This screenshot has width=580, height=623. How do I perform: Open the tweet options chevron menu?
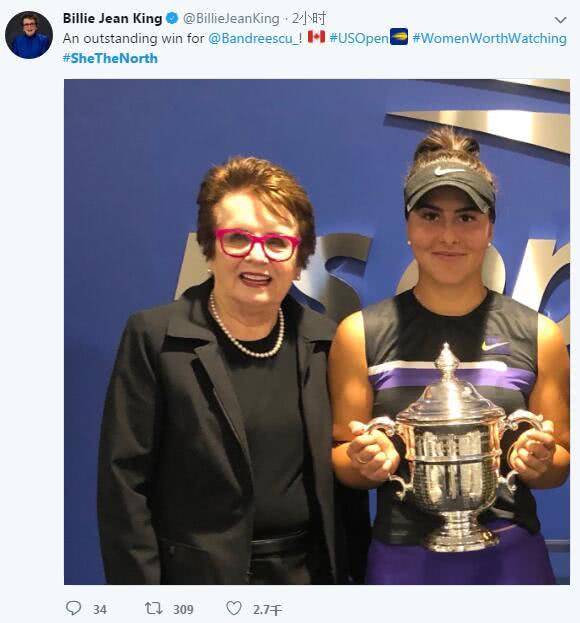tap(560, 20)
